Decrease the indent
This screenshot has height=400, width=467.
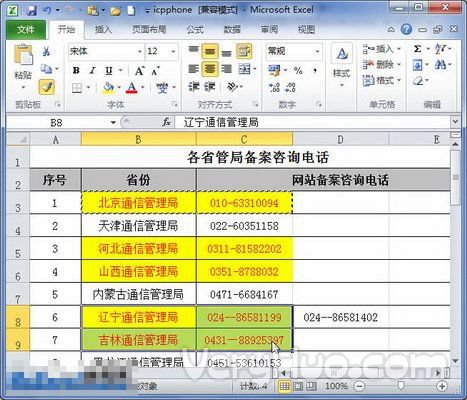(x=193, y=87)
